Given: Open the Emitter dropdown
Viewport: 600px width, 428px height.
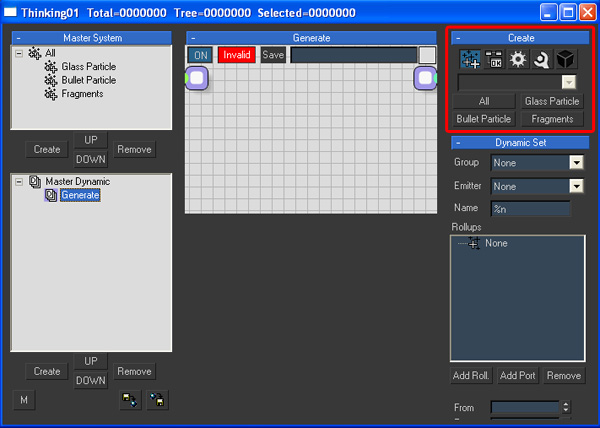Looking at the screenshot, I should coord(576,186).
